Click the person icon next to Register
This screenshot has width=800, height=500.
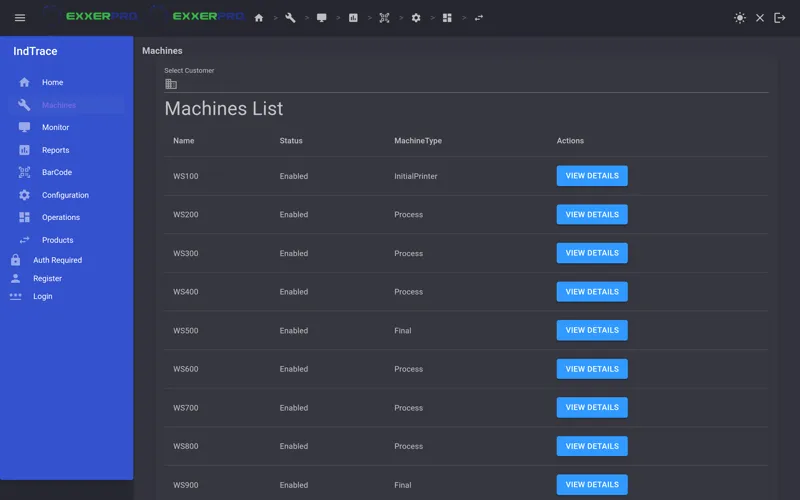(15, 278)
